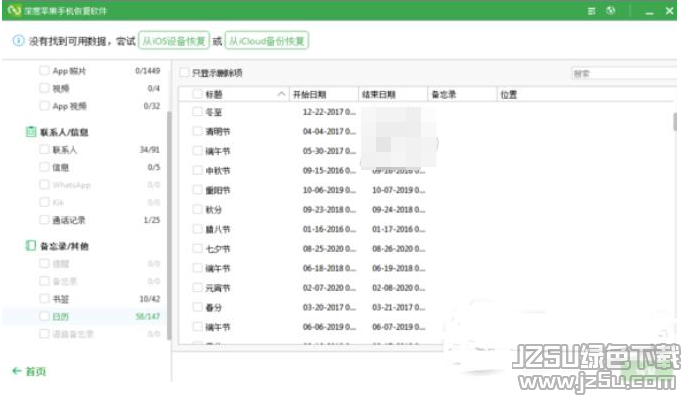Tick the 重阳节 row checkbox

[x=197, y=190]
